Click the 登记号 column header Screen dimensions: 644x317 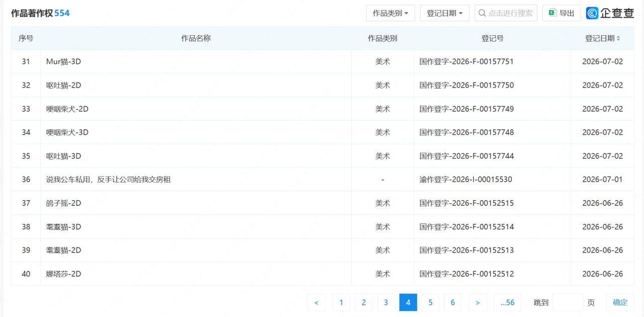[x=493, y=38]
